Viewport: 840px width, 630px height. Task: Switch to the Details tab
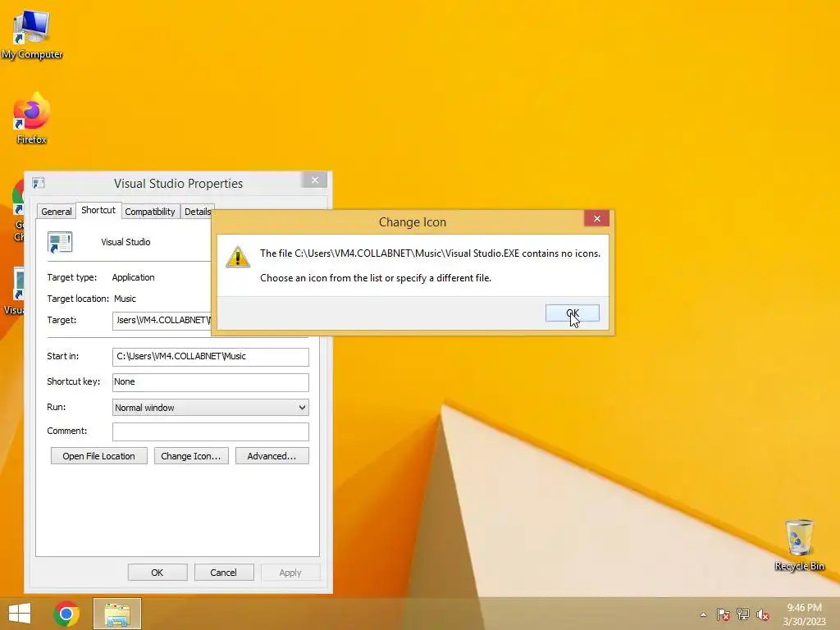pos(197,212)
